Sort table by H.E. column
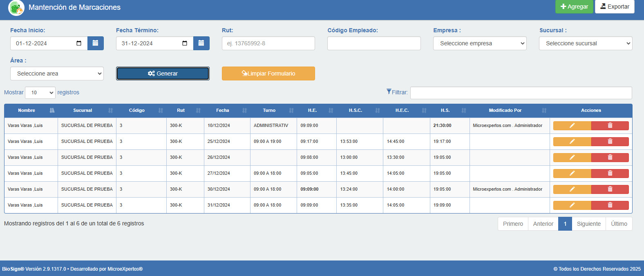Viewport: 644px width, 276px height. click(317, 111)
